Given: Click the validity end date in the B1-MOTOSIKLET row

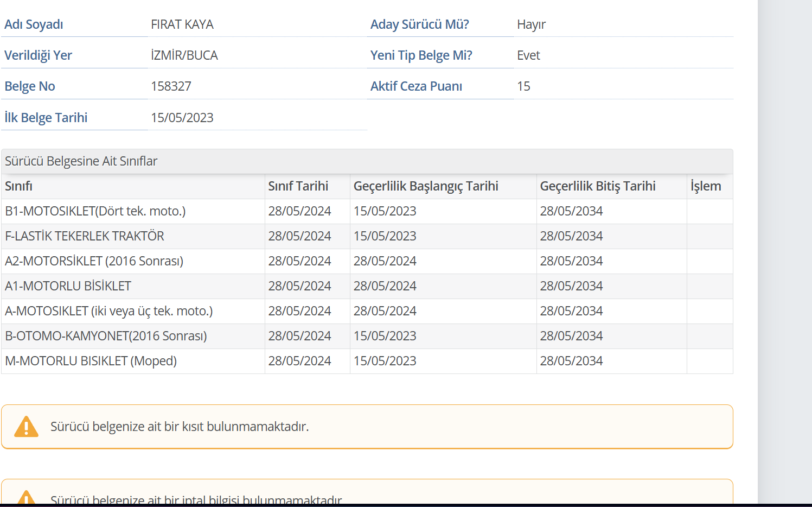Looking at the screenshot, I should click(571, 211).
